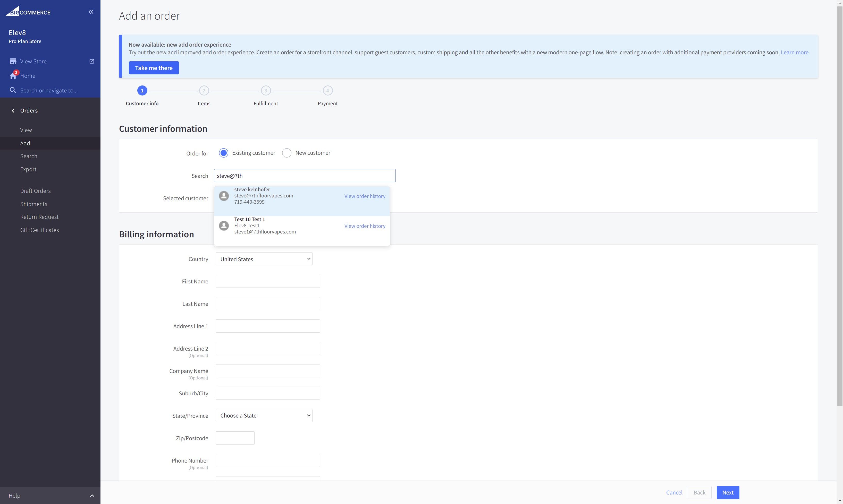Viewport: 843px width, 504px height.
Task: Click the search magnifier icon in sidebar
Action: pyautogui.click(x=13, y=90)
